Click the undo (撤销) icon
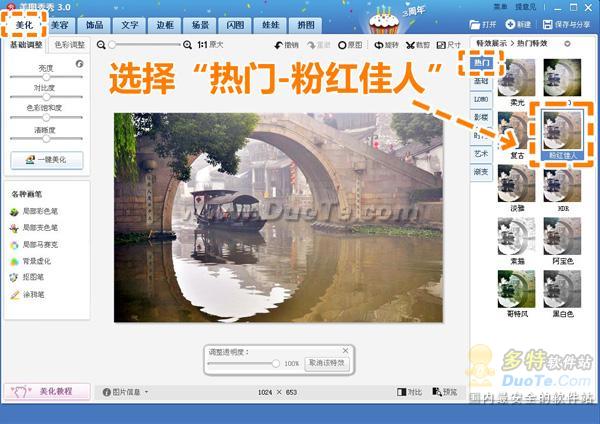 pos(285,45)
